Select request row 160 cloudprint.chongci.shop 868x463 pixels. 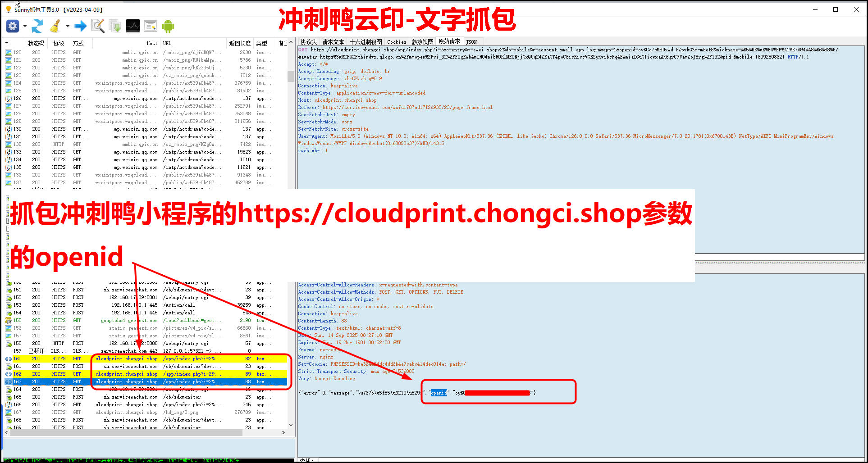coord(127,359)
